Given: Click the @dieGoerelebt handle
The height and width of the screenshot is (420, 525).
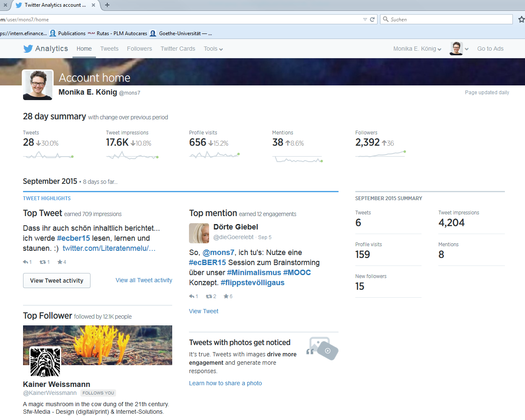Looking at the screenshot, I should click(233, 237).
